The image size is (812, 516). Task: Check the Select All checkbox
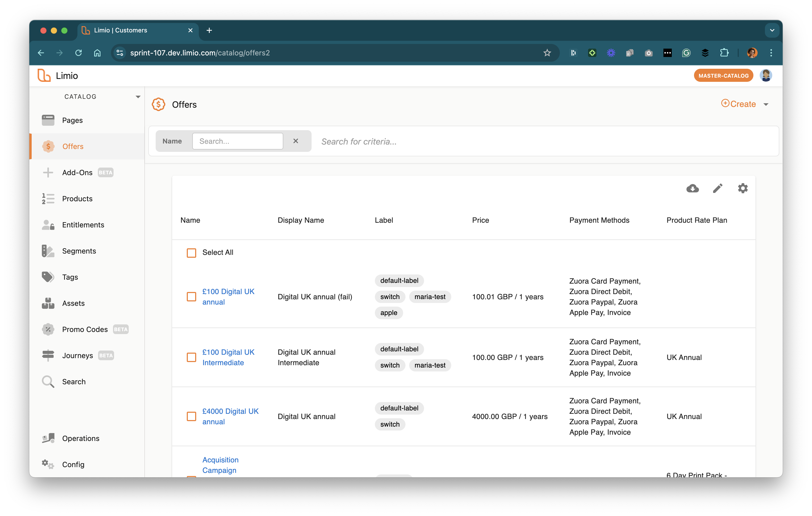coord(191,253)
